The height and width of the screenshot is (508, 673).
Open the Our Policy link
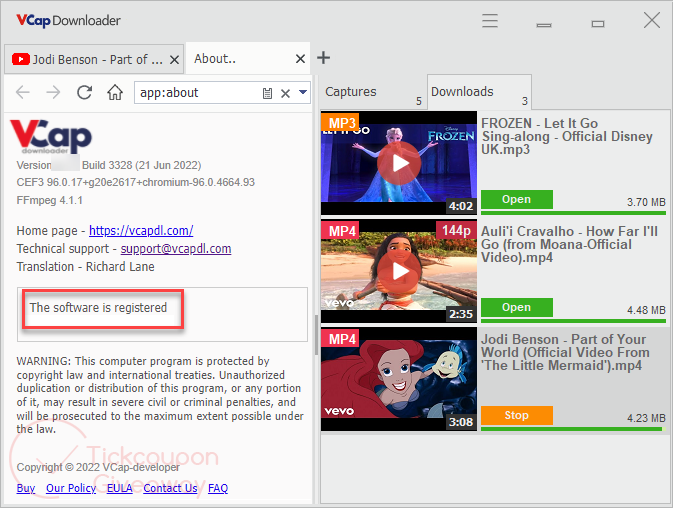pyautogui.click(x=71, y=488)
